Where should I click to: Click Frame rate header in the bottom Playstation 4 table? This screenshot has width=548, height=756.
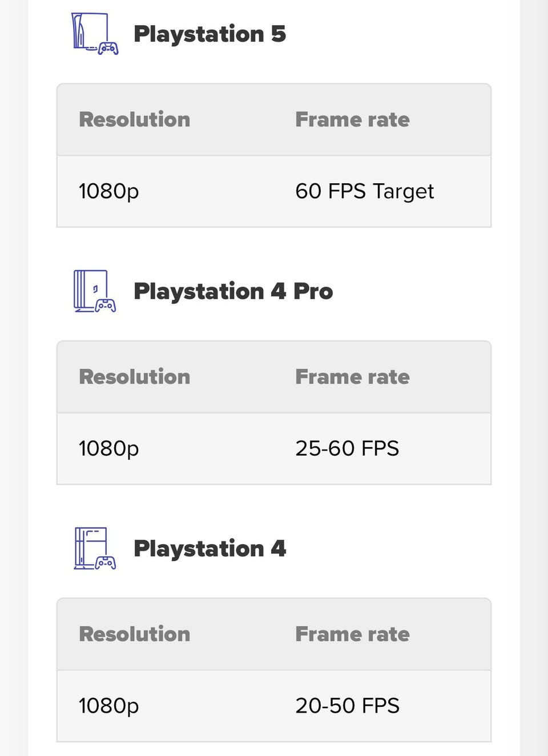352,634
